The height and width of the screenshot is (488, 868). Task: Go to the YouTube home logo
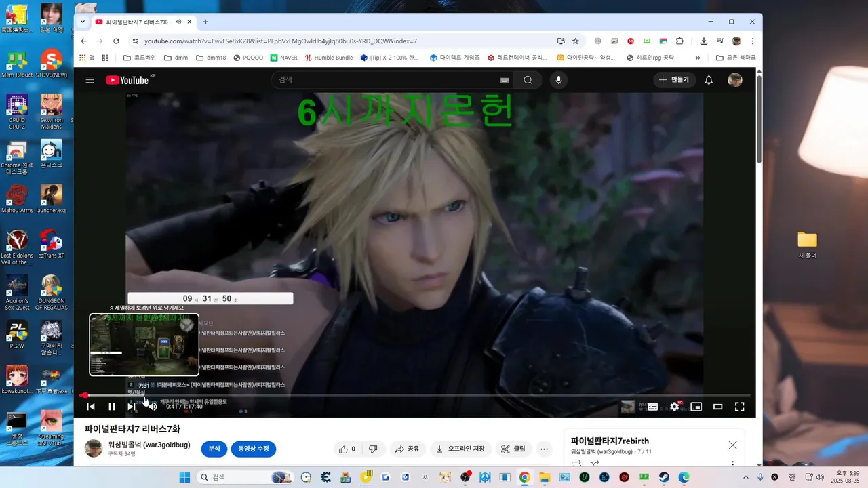[x=127, y=80]
